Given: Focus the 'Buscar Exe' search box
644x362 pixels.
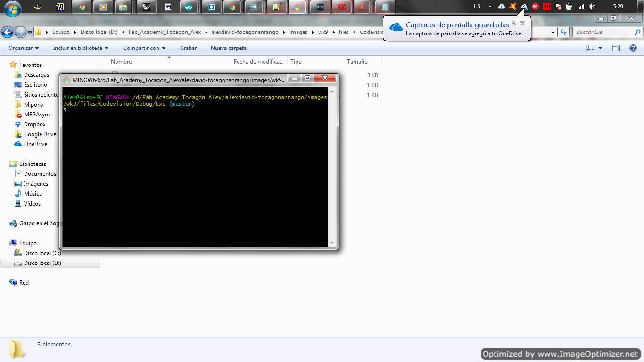Looking at the screenshot, I should (x=607, y=32).
